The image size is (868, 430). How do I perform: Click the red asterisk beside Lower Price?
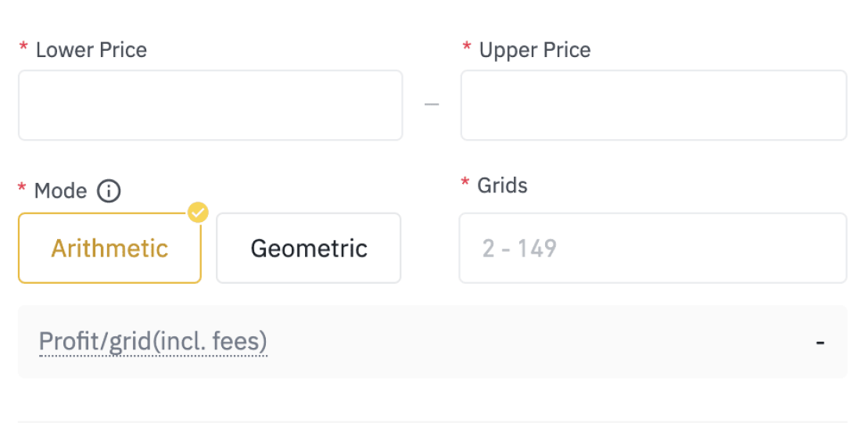coord(23,48)
